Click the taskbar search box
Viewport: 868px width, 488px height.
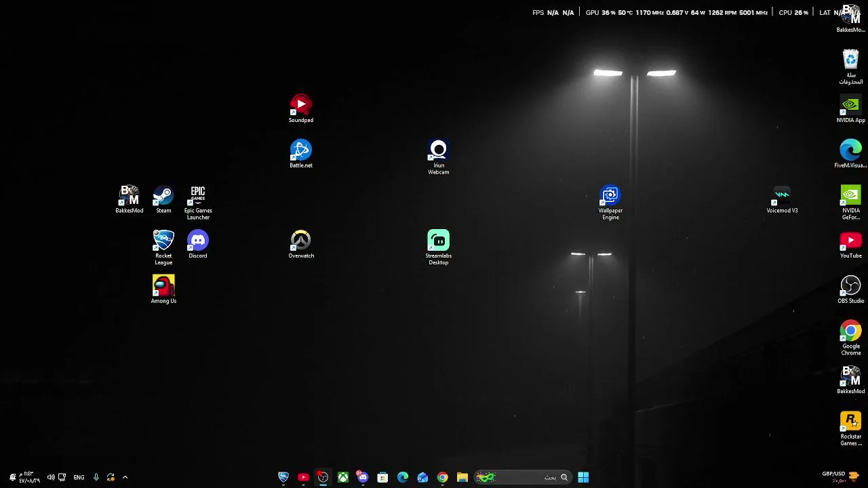click(x=523, y=477)
